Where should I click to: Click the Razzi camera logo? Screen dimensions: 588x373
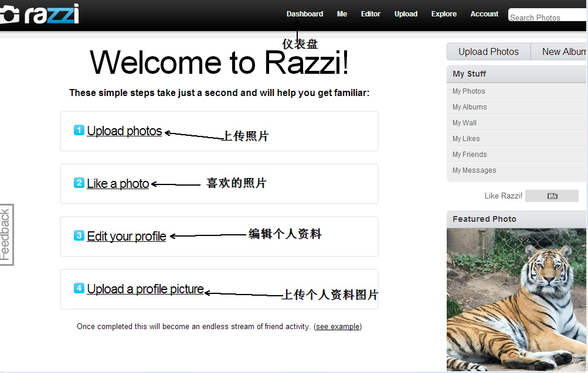(x=39, y=14)
